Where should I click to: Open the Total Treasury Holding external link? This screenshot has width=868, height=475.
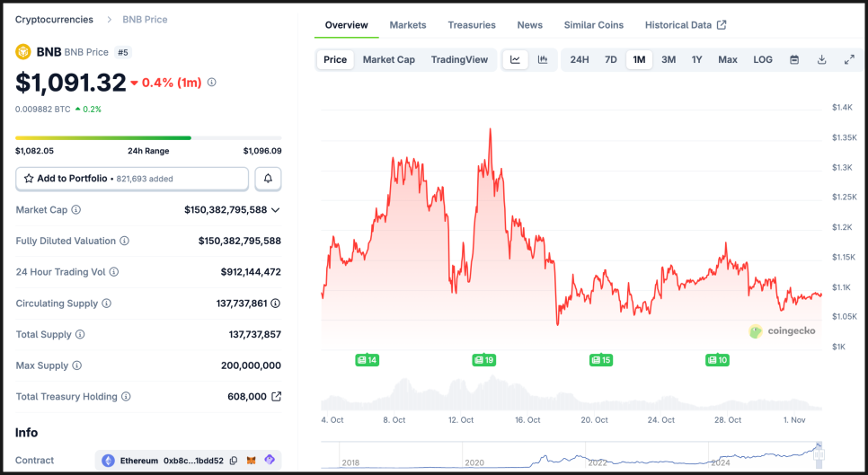(x=277, y=397)
